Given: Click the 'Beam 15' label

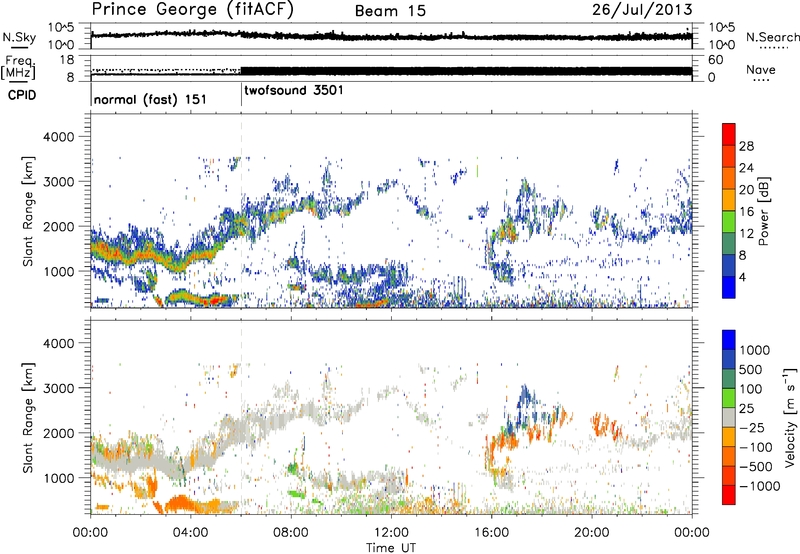Looking at the screenshot, I should 390,11.
